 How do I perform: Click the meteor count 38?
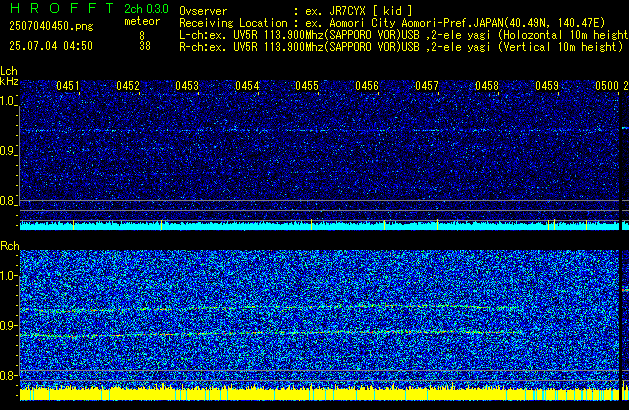[145, 46]
